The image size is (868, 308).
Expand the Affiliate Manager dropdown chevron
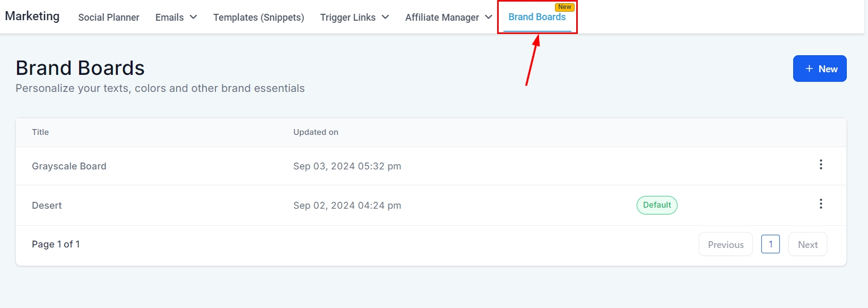(489, 17)
